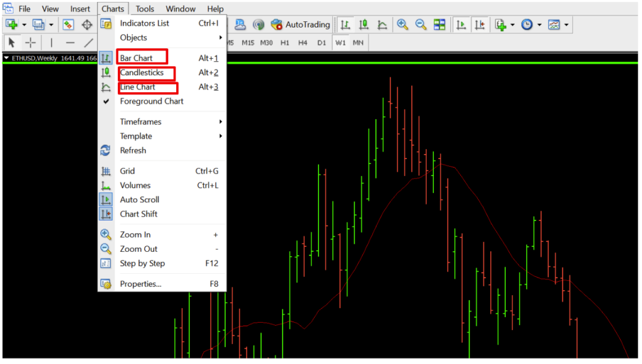This screenshot has height=364, width=642.
Task: Choose Indicators List from Charts menu
Action: 162,23
